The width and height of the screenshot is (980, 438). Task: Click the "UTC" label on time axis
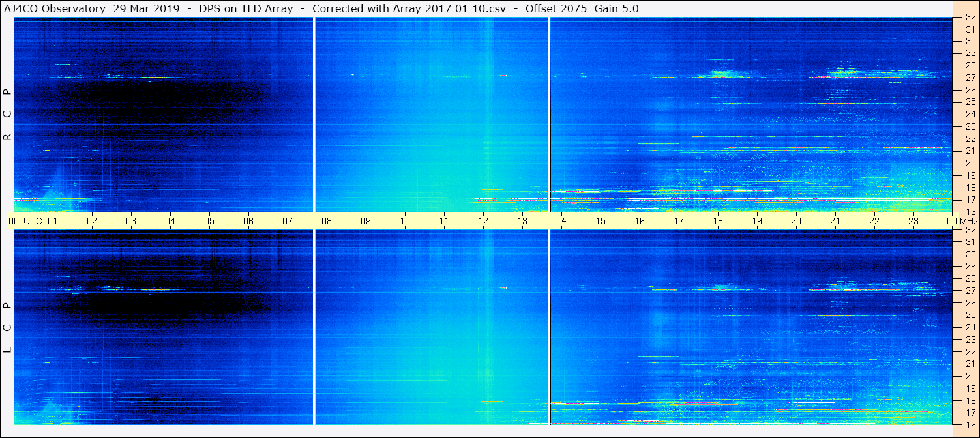pos(33,221)
